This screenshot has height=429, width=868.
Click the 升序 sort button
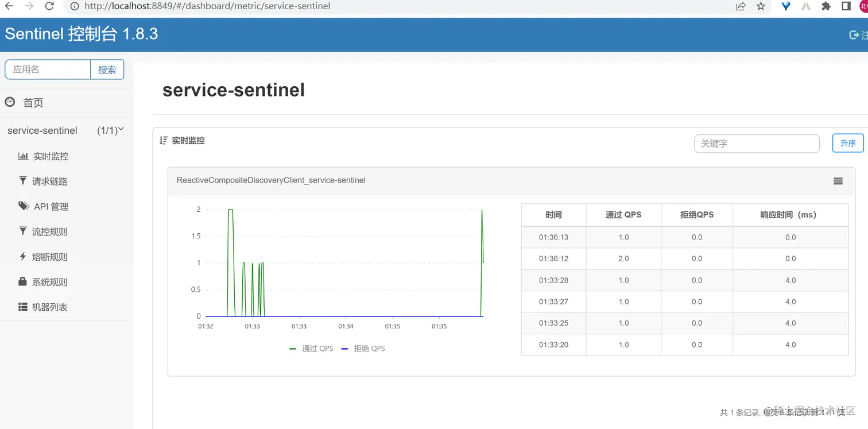point(848,143)
